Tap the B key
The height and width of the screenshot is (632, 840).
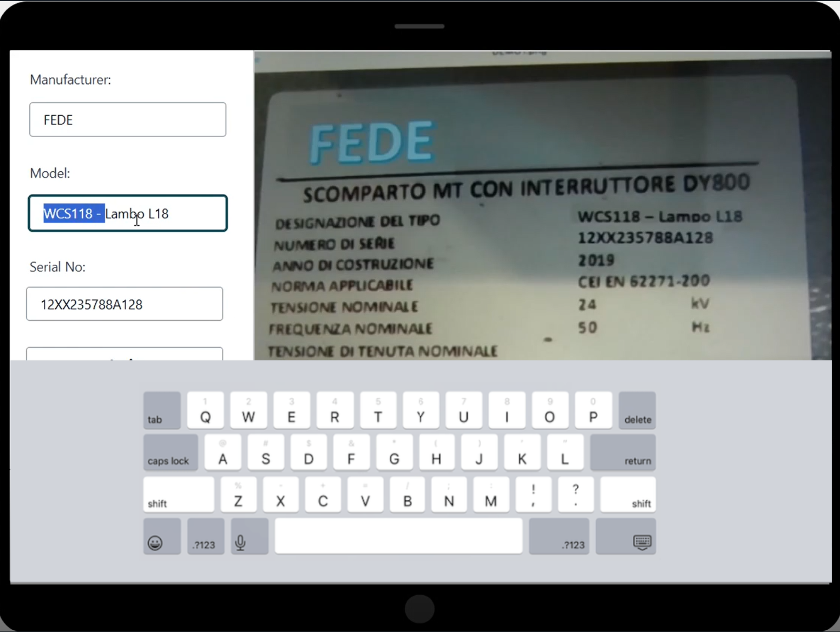pyautogui.click(x=408, y=494)
